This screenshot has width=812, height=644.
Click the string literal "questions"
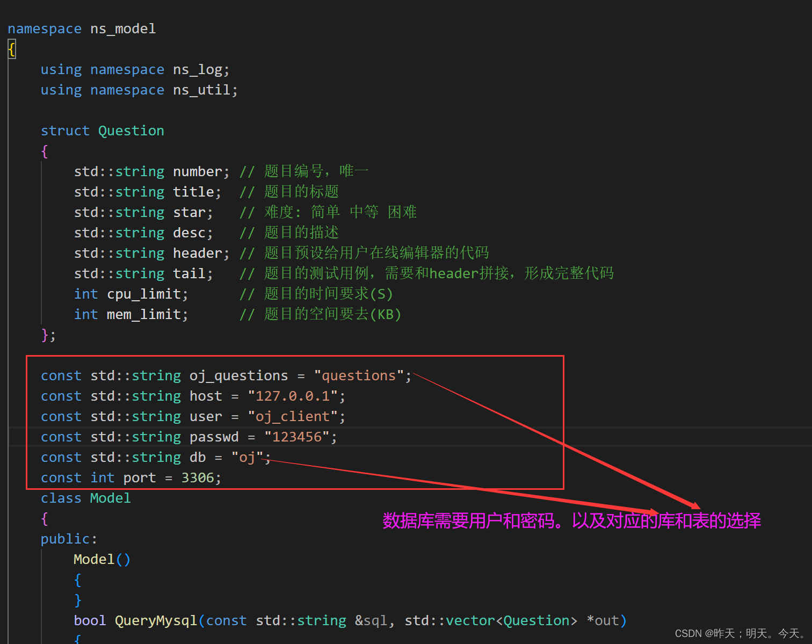tap(359, 376)
